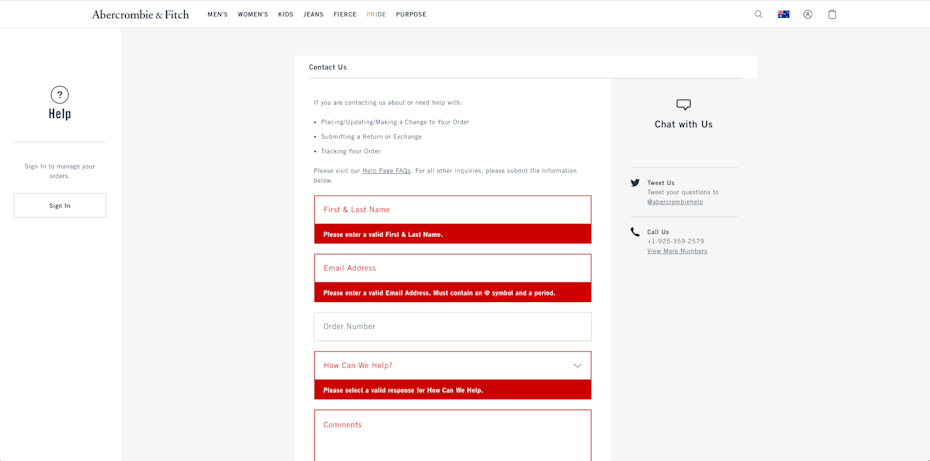Open the account profile icon
This screenshot has height=461, width=930.
pyautogui.click(x=807, y=14)
